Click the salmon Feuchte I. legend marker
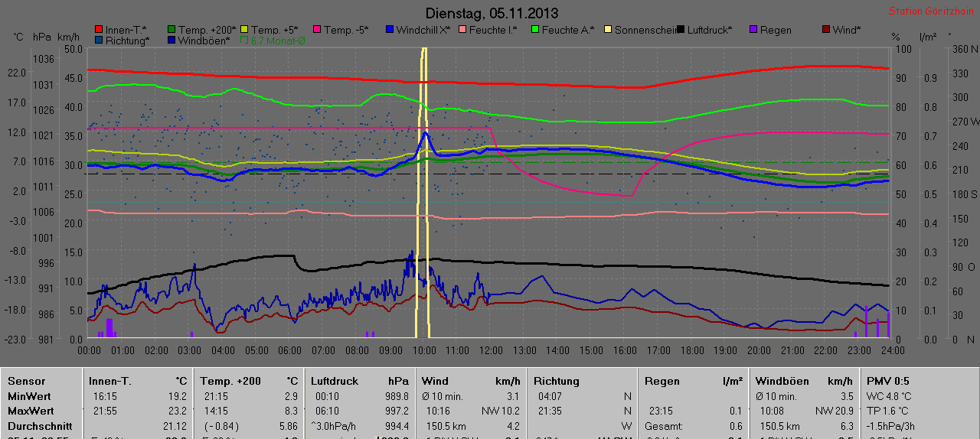The height and width of the screenshot is (439, 980). (x=462, y=30)
